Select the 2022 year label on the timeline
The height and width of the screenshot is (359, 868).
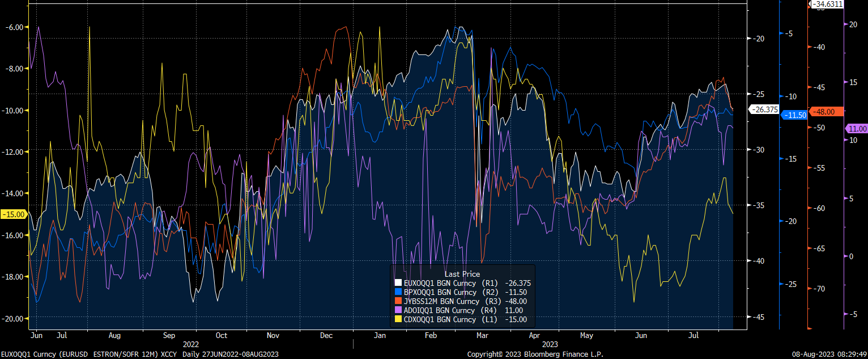click(x=191, y=344)
